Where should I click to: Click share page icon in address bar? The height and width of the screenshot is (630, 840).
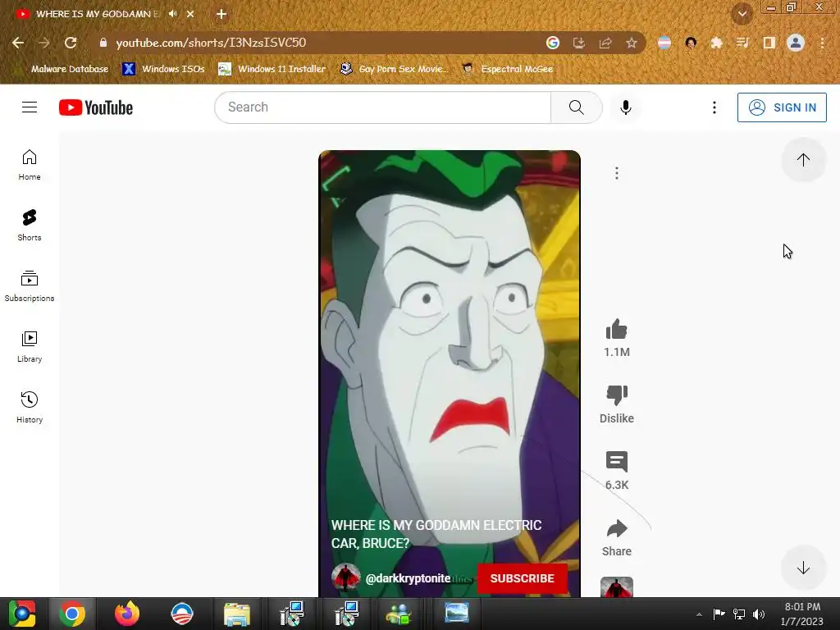pos(605,43)
